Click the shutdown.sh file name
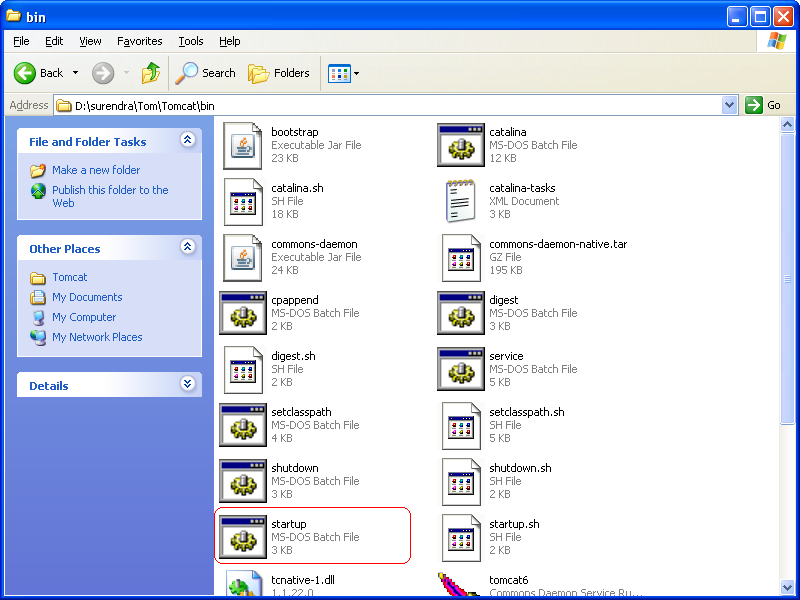 click(x=520, y=468)
